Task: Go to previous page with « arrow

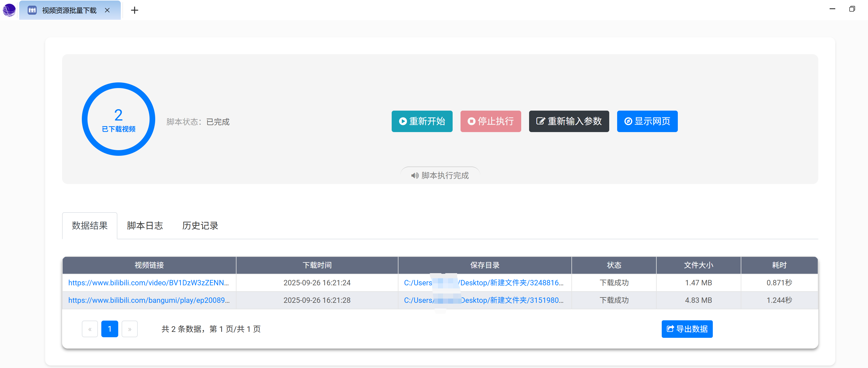Action: [x=90, y=329]
